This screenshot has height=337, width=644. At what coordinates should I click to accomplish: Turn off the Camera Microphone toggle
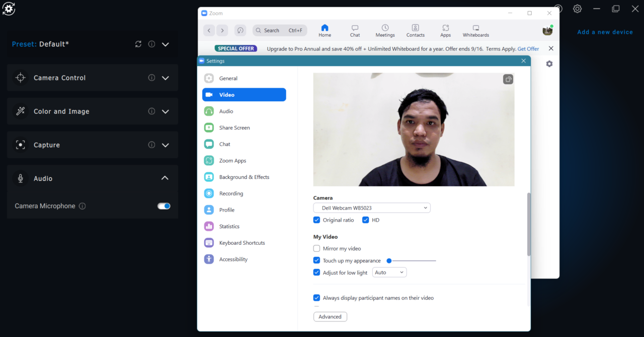click(x=164, y=206)
